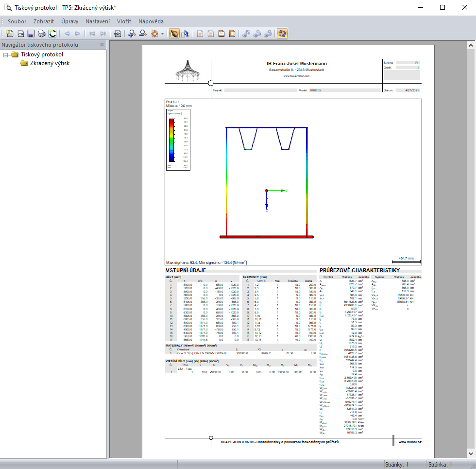
Task: Click IB Franz-Josef Mustermann header text
Action: (x=297, y=64)
